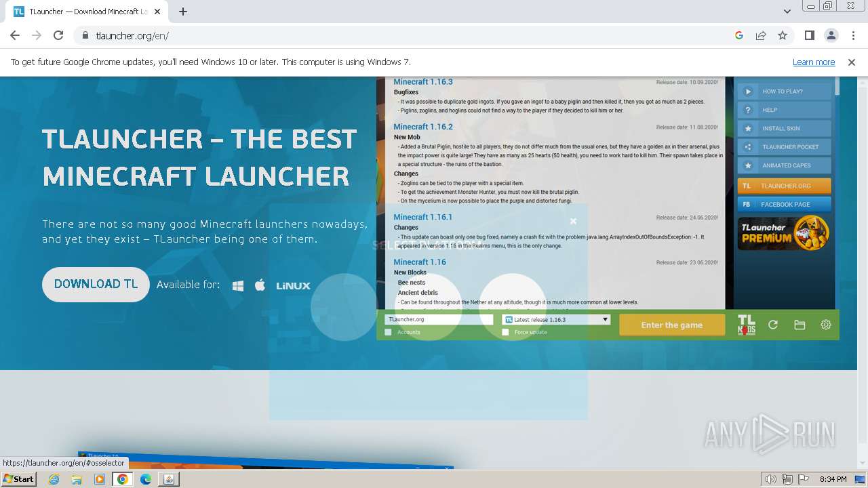The width and height of the screenshot is (868, 488).
Task: Switch to the Java app in taskbar
Action: (x=168, y=479)
